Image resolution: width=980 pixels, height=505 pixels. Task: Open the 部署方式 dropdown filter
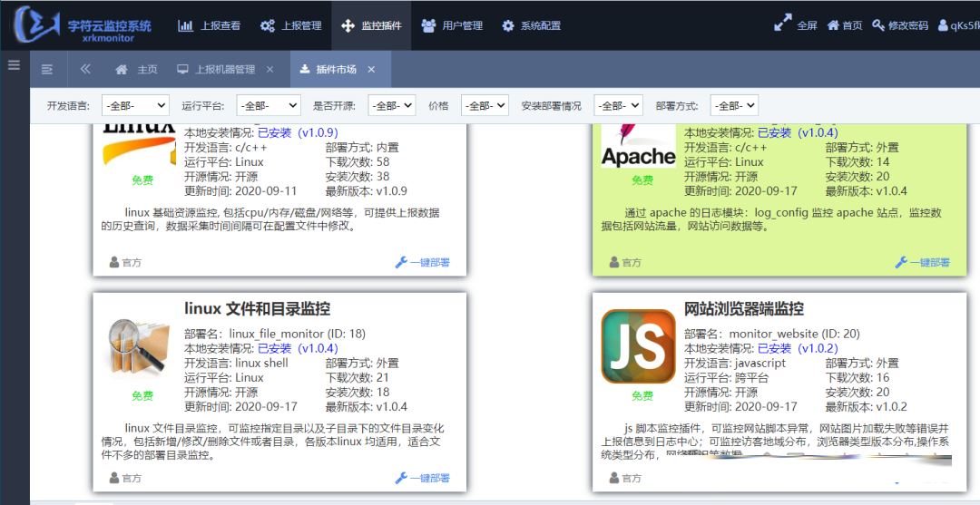coord(733,106)
